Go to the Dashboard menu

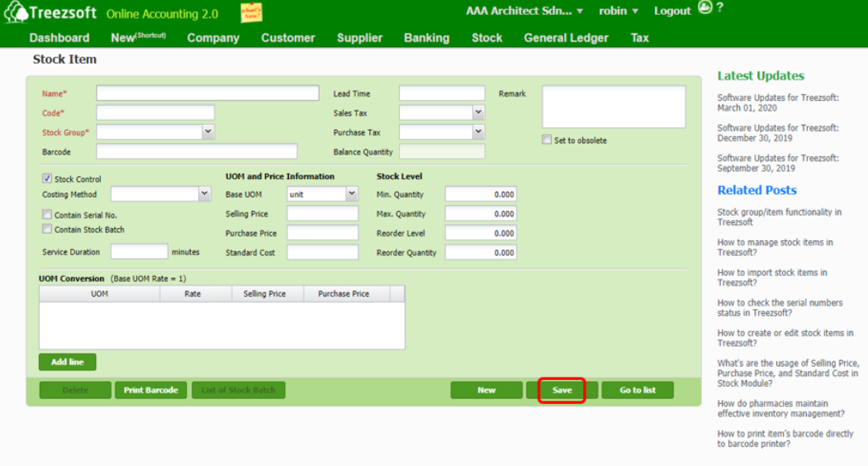point(59,38)
